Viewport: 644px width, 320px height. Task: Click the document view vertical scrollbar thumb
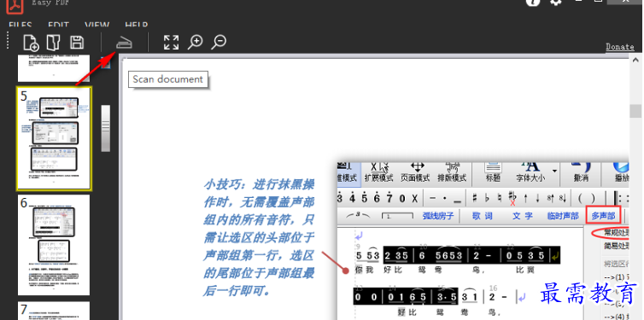[x=635, y=111]
